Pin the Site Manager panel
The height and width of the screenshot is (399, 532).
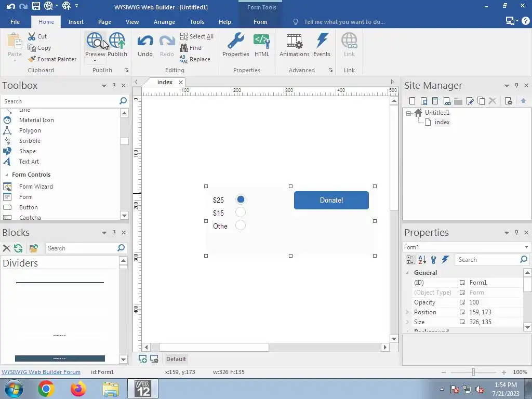point(516,86)
